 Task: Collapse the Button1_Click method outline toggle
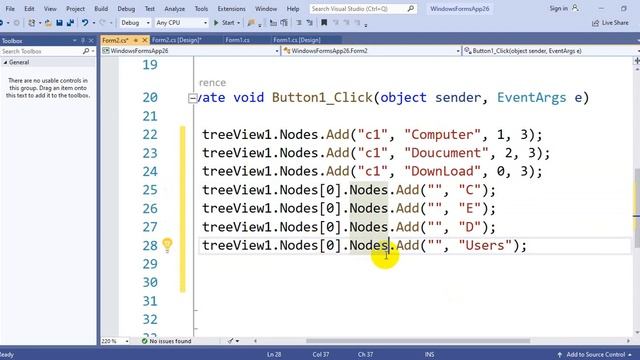point(192,98)
